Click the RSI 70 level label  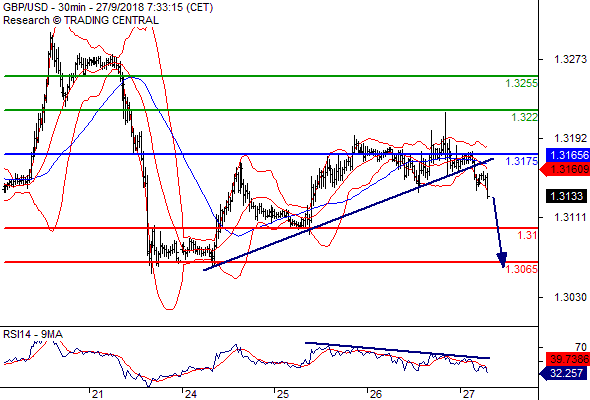pyautogui.click(x=581, y=347)
